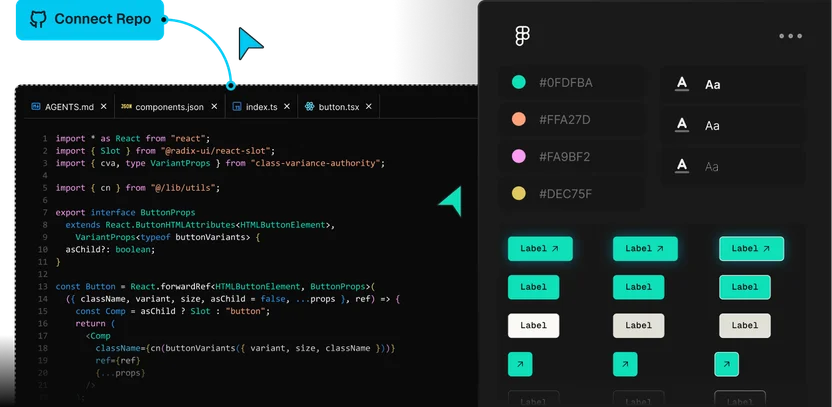This screenshot has width=832, height=407.
Task: Switch to the components.json tab
Action: (x=169, y=107)
